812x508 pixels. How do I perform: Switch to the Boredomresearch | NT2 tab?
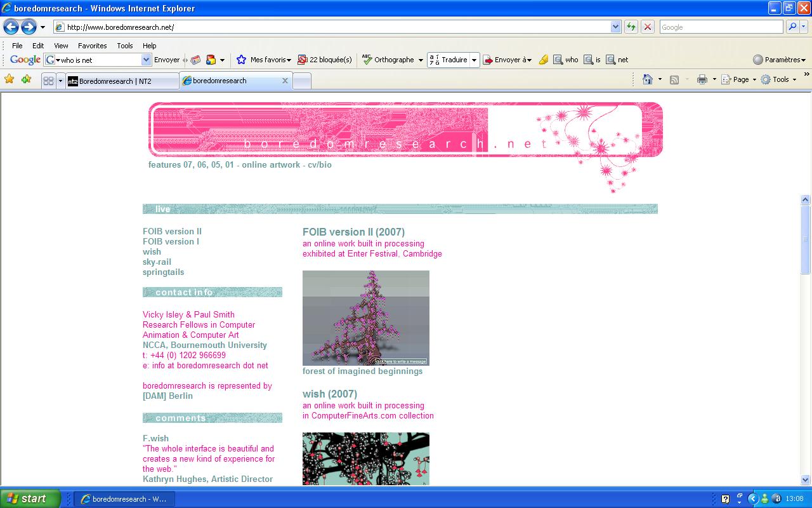(x=122, y=81)
